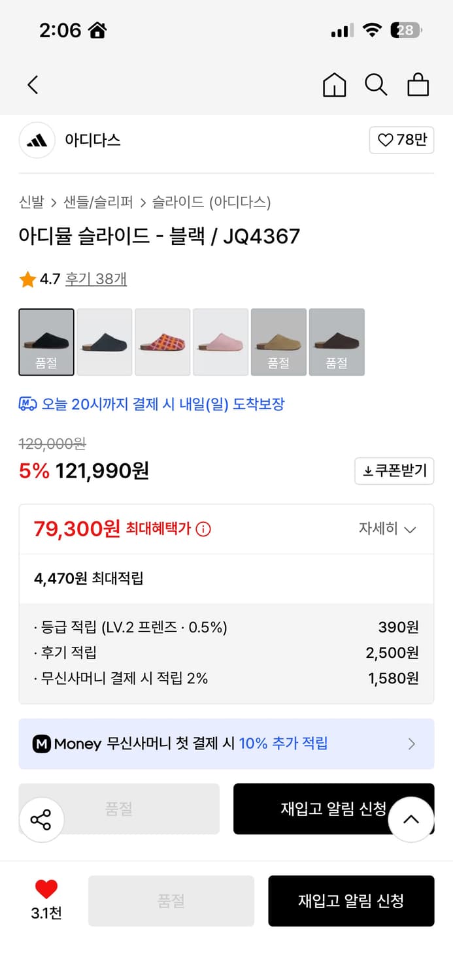Image resolution: width=453 pixels, height=980 pixels.
Task: Open the 후기 38개 reviews link
Action: pos(95,279)
